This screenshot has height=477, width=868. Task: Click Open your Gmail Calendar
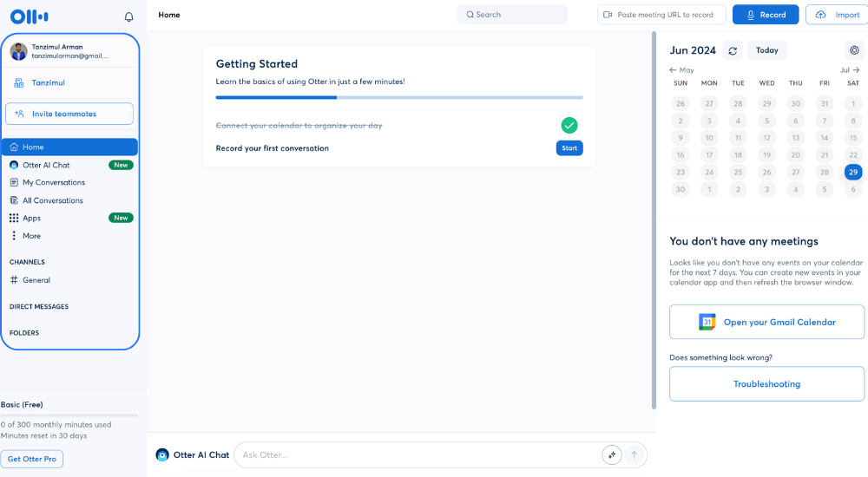(766, 322)
